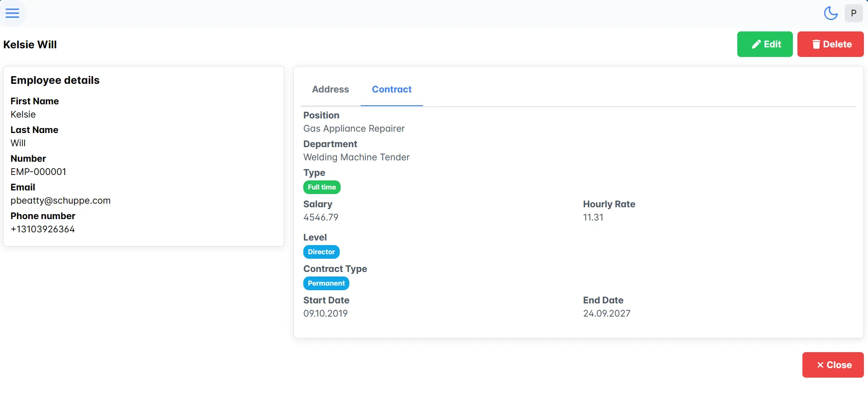Click the Director level badge
The height and width of the screenshot is (420, 868).
click(321, 252)
